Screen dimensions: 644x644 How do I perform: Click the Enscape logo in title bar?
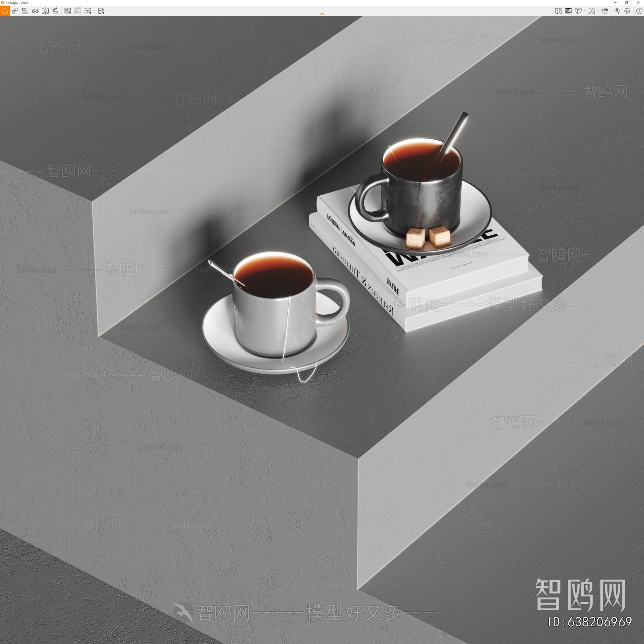tap(2, 3)
